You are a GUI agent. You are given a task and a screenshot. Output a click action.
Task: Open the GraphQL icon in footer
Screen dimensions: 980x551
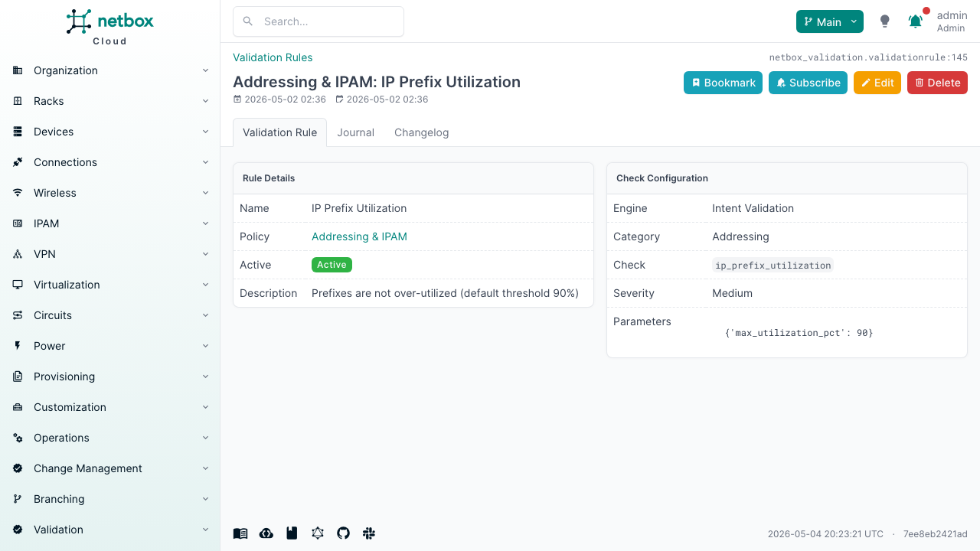point(318,533)
